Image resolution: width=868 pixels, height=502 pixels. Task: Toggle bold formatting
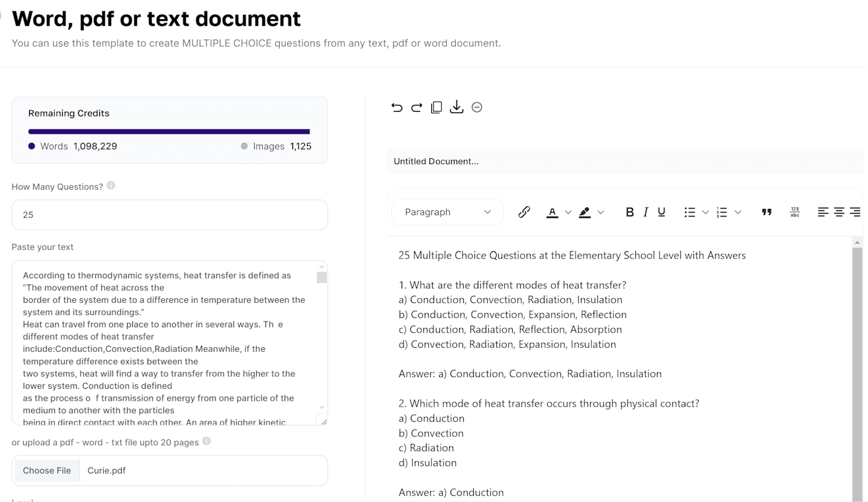pyautogui.click(x=629, y=212)
